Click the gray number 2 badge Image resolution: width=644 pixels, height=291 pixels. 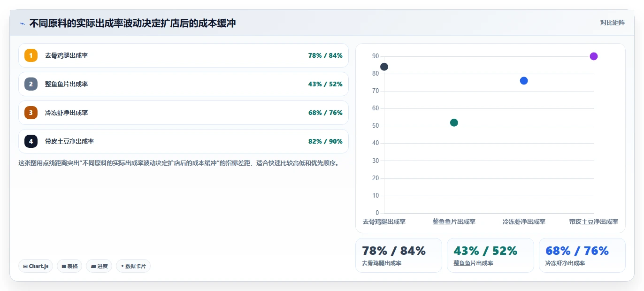[x=31, y=84]
